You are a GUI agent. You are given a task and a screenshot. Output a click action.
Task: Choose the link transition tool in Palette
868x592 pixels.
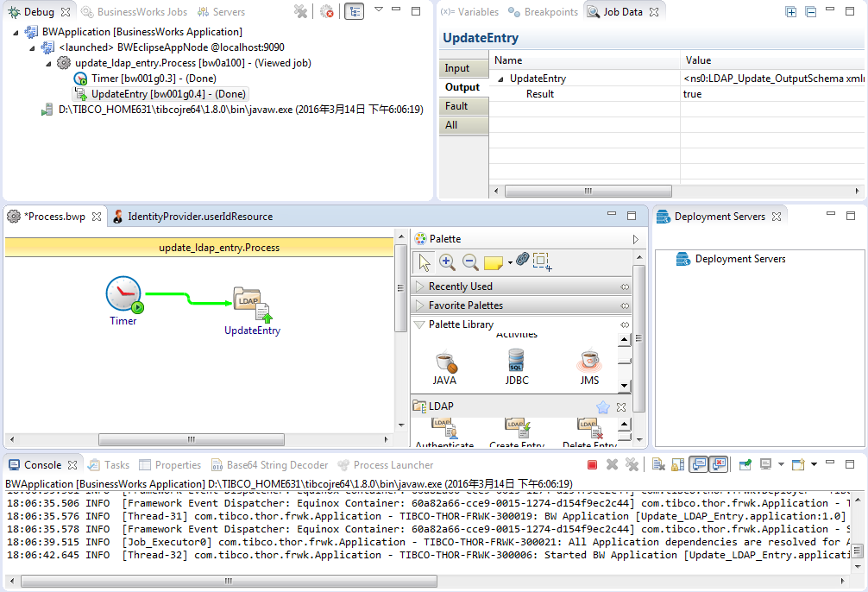pos(522,259)
